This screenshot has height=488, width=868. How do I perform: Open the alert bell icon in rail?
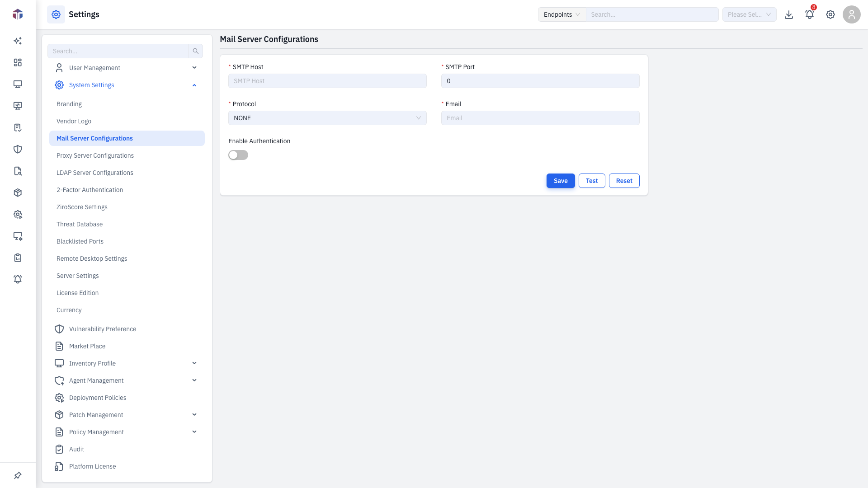click(18, 279)
